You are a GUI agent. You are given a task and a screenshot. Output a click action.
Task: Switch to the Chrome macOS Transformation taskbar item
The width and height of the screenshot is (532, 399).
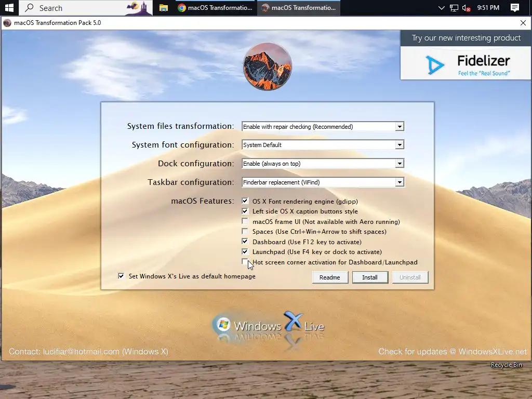pos(215,7)
